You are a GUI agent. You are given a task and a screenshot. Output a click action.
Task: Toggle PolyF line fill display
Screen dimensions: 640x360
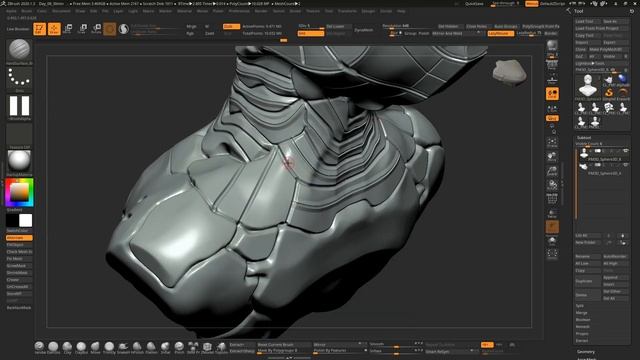(x=552, y=199)
